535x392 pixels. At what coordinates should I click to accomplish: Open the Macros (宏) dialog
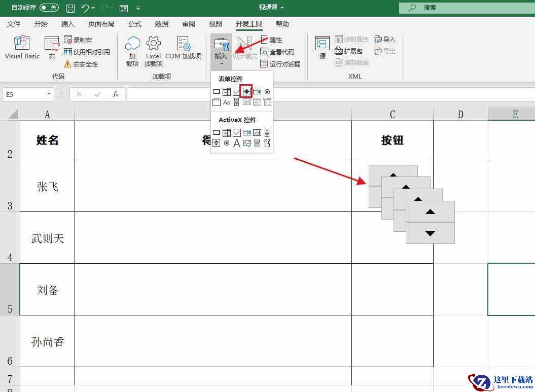(52, 47)
